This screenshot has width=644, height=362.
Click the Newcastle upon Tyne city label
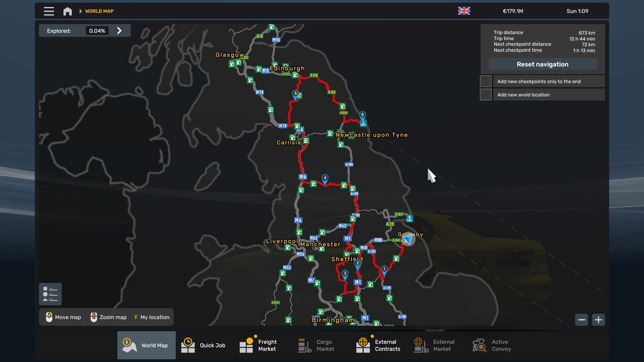[x=372, y=135]
